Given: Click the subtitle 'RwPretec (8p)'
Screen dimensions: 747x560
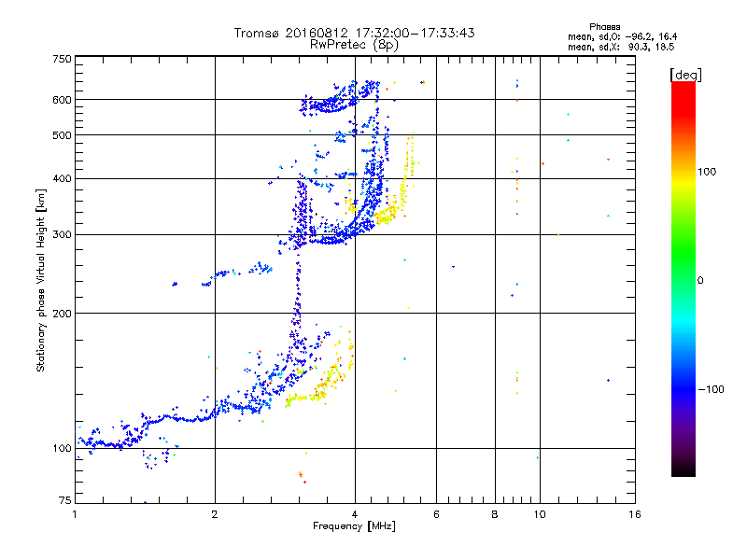Looking at the screenshot, I should (354, 45).
